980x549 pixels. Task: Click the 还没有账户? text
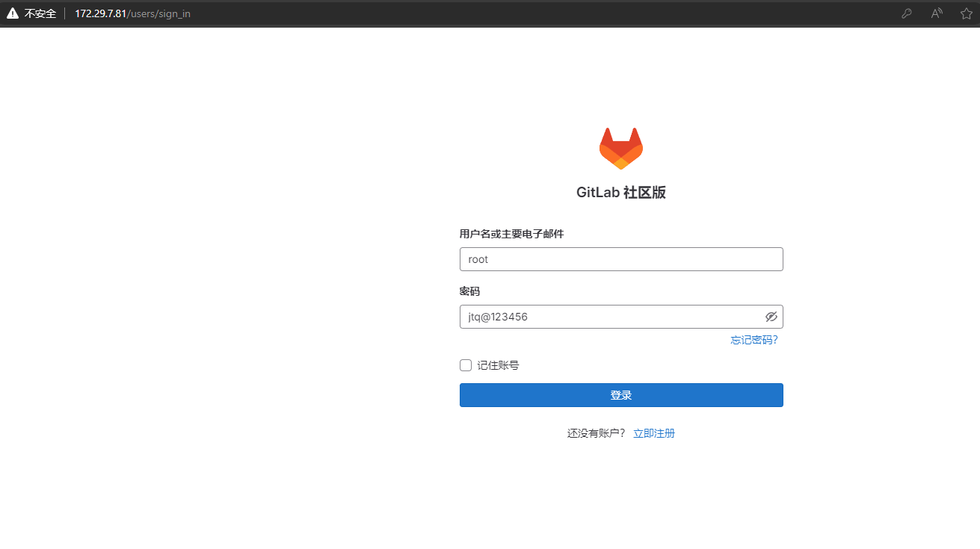(x=596, y=433)
